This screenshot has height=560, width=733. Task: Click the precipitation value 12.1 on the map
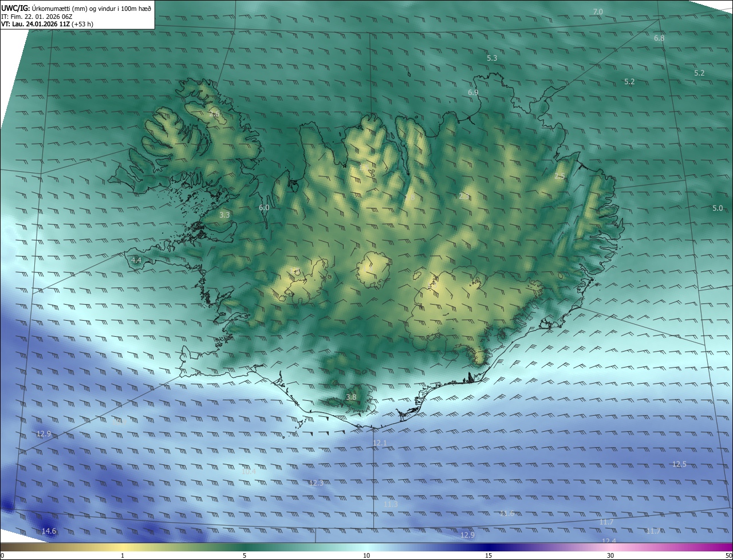point(380,443)
